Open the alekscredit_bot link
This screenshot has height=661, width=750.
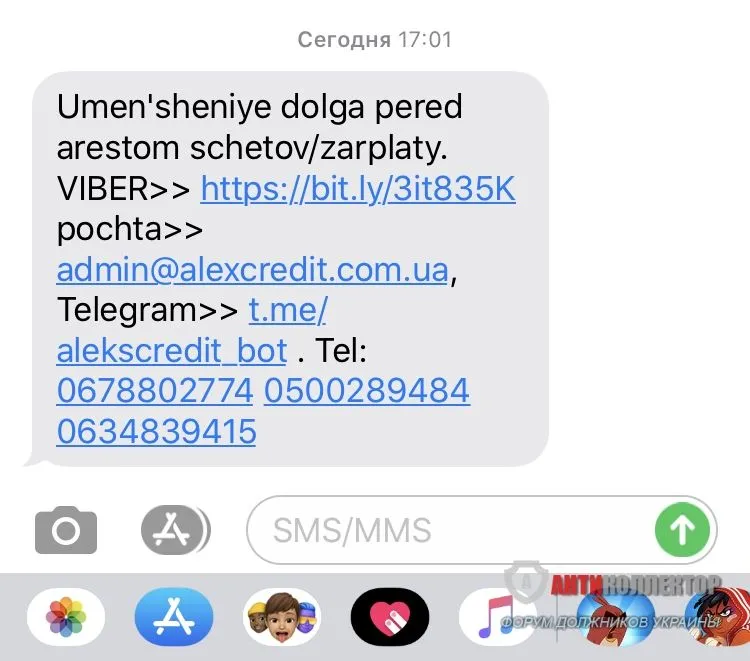pyautogui.click(x=172, y=352)
